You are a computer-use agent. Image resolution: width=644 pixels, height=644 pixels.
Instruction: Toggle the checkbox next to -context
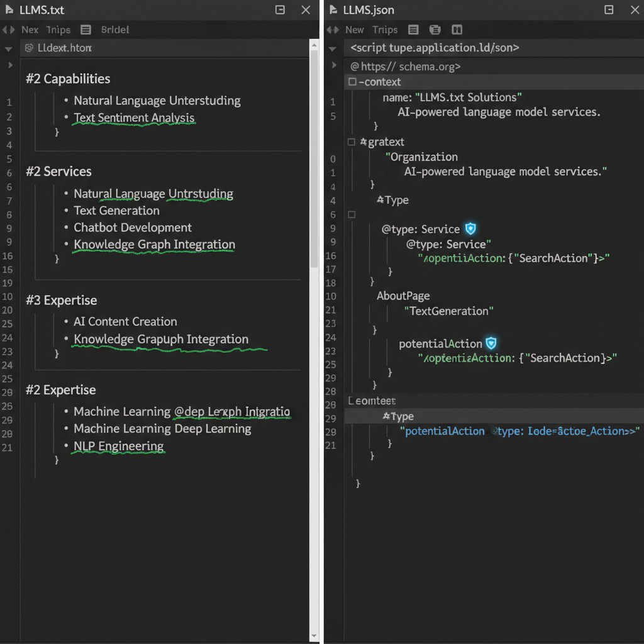point(352,82)
